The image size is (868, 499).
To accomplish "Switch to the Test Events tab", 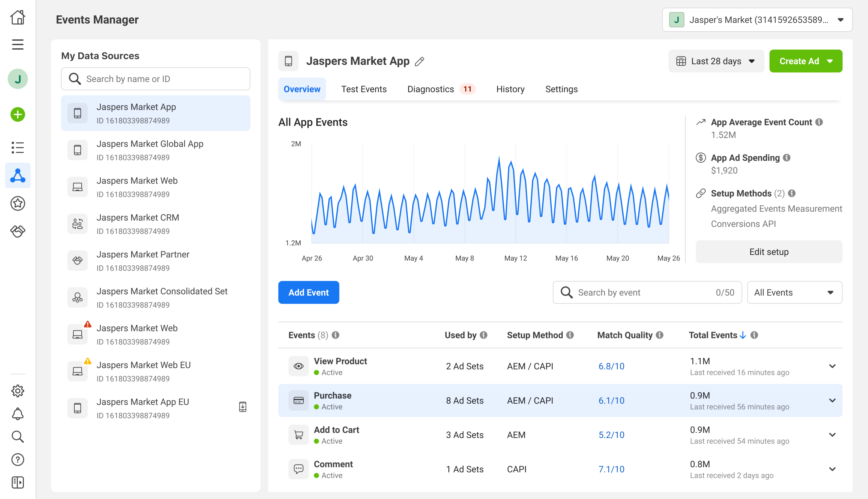I will click(364, 89).
